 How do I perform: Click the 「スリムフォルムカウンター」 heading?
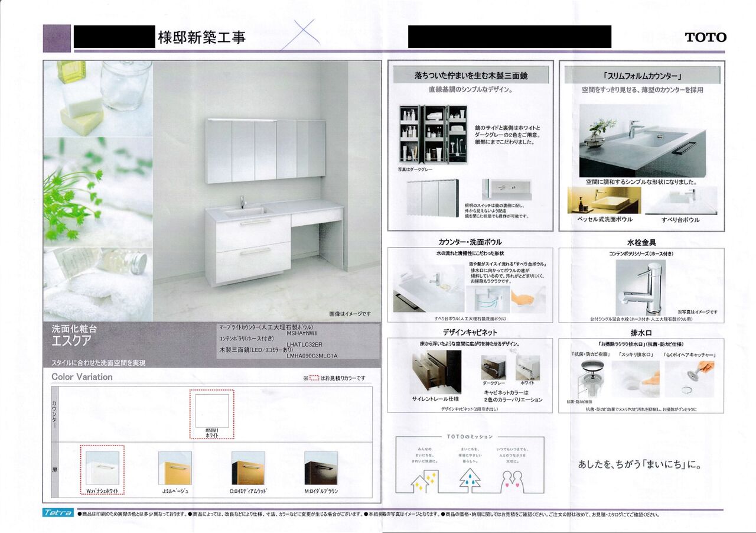(x=642, y=76)
